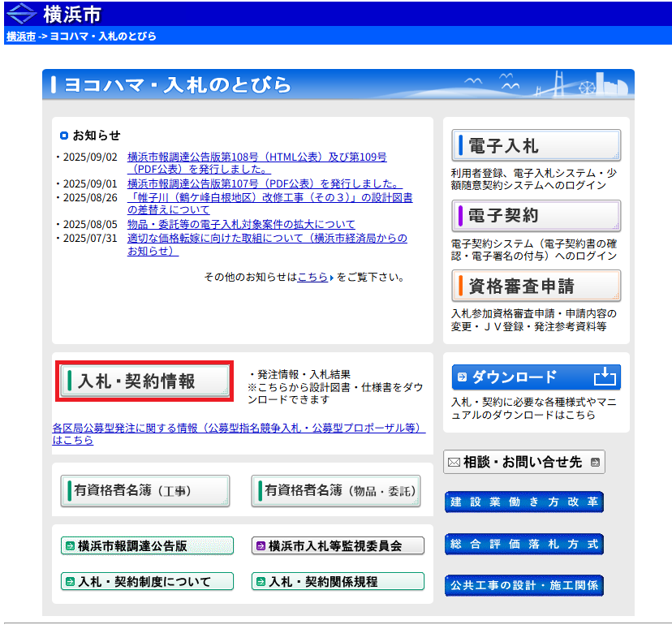The image size is (672, 629).
Task: Click the arrow icon on 入札・契約関係規程
Action: tap(261, 581)
